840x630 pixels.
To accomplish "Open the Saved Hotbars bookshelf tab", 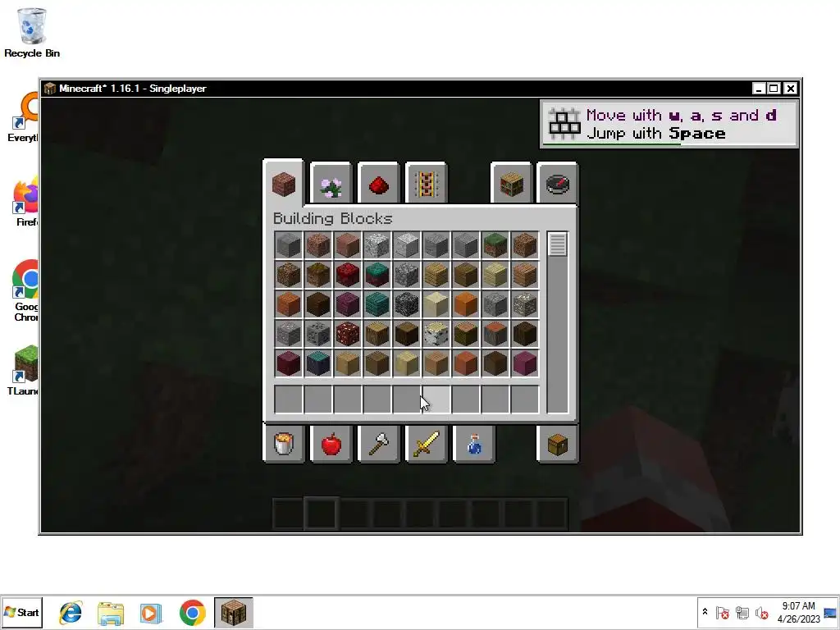I will point(511,185).
